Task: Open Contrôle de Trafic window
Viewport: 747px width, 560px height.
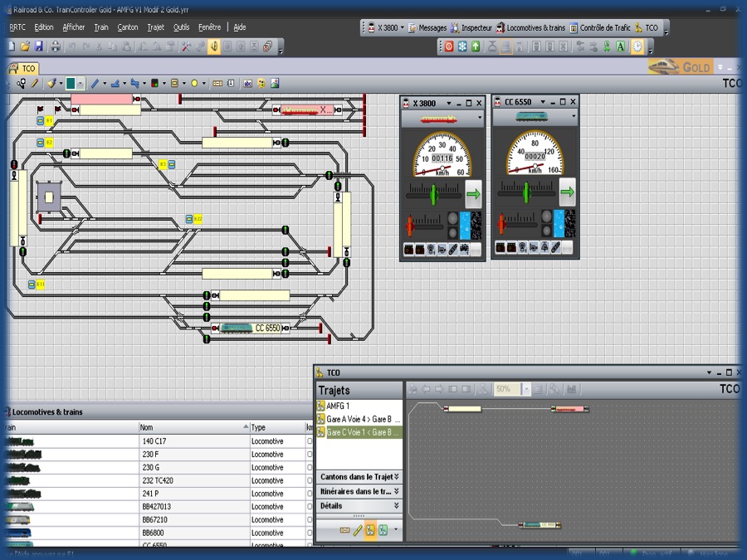Action: tap(600, 27)
